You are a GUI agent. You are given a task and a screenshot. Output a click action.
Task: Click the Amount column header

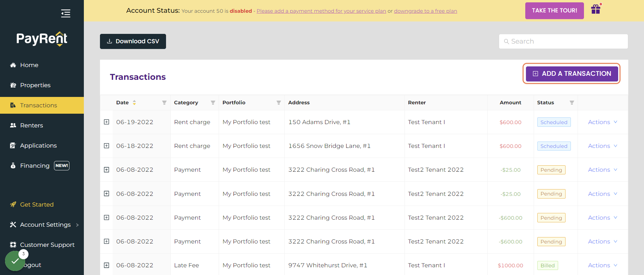511,103
